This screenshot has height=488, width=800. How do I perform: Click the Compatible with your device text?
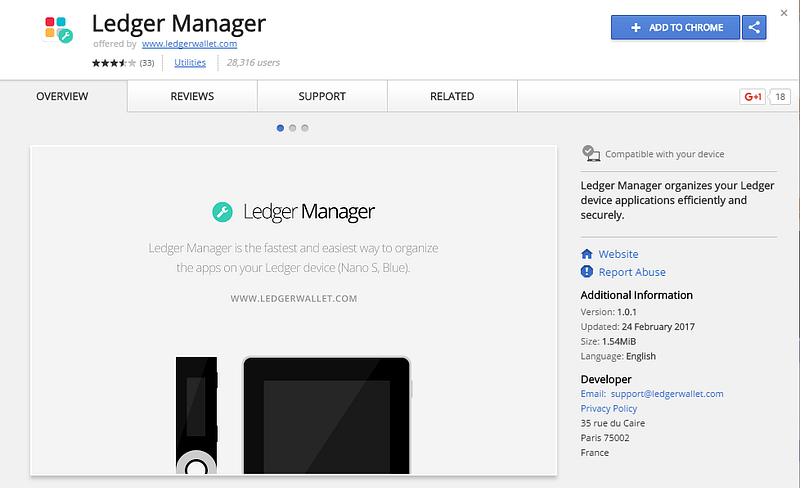665,154
